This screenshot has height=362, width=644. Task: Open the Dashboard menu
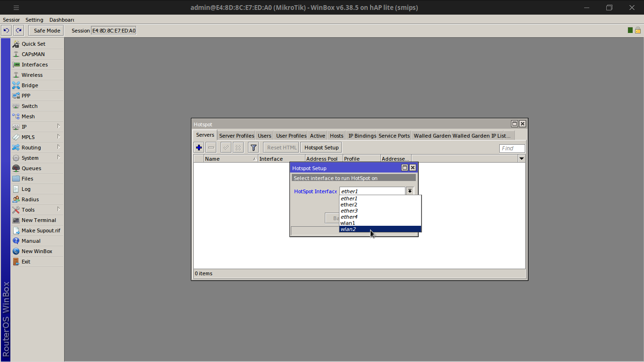click(62, 20)
